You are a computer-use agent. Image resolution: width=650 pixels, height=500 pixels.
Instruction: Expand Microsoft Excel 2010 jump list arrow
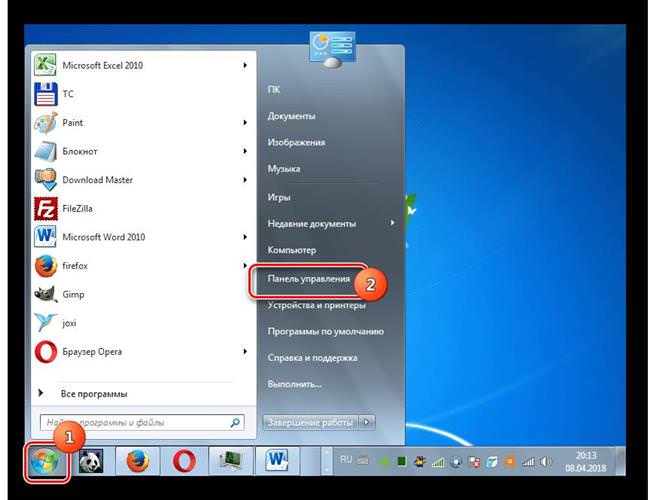(x=245, y=65)
